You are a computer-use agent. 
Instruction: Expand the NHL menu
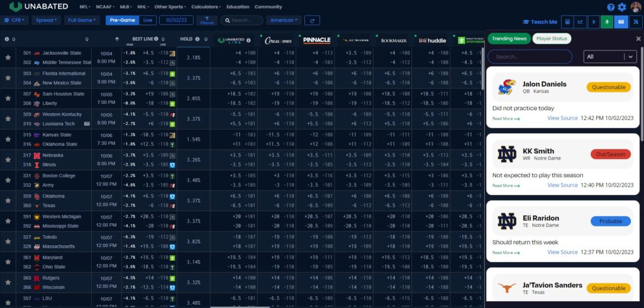(144, 7)
